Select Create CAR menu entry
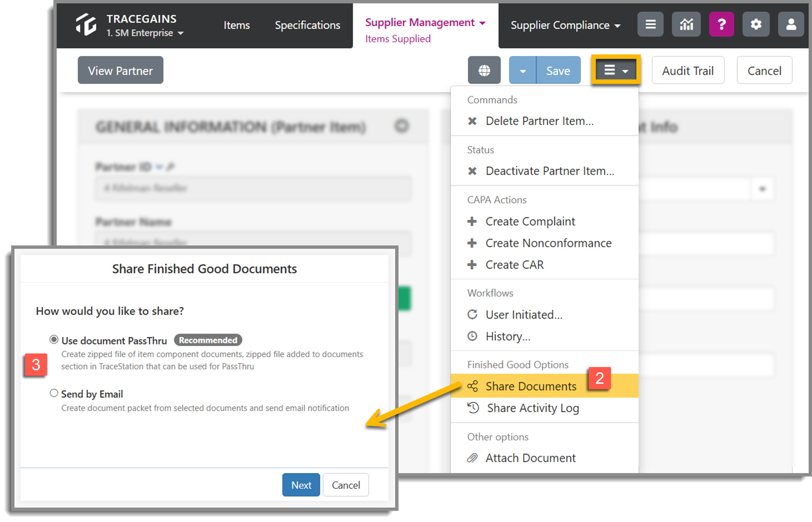Image resolution: width=812 pixels, height=522 pixels. (544, 265)
